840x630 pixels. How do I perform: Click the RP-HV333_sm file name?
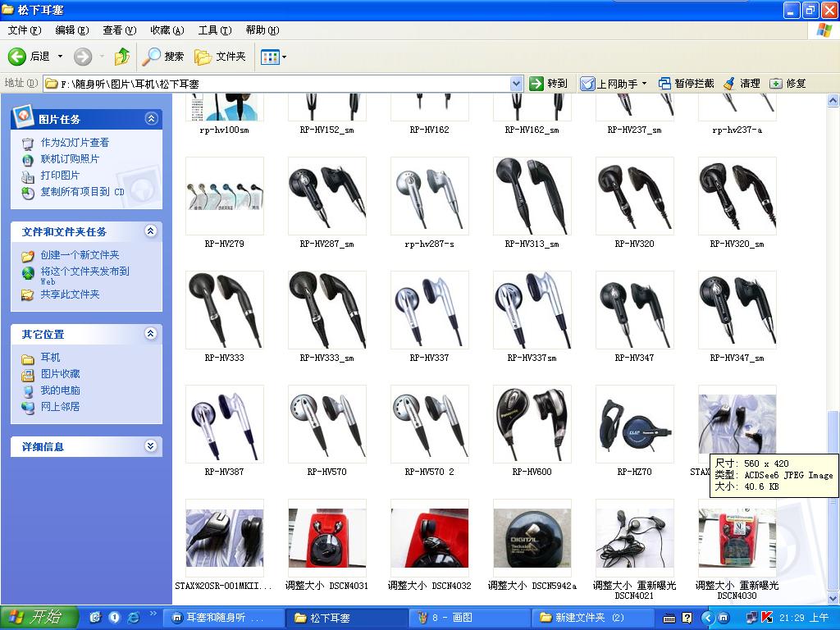[326, 358]
